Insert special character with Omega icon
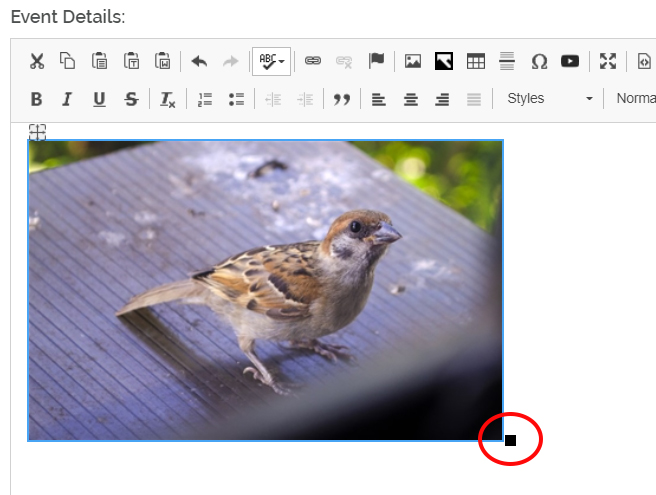Screen dimensions: 656x495 pos(539,61)
